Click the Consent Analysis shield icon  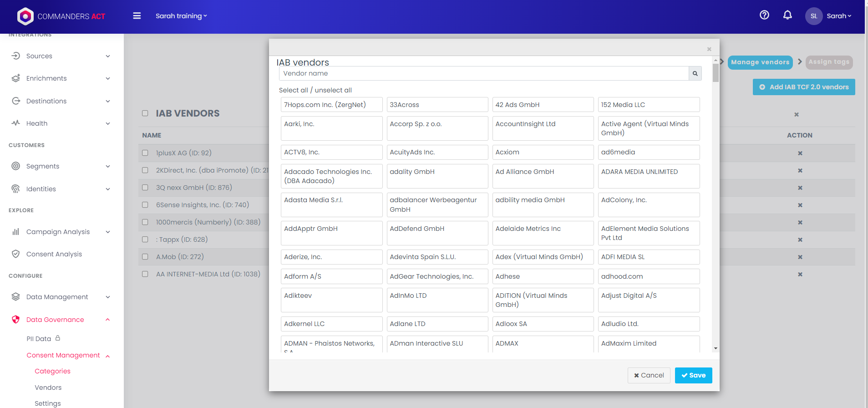(16, 254)
